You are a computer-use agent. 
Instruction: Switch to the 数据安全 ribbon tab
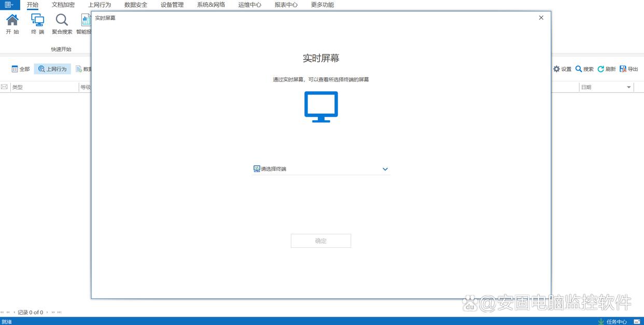coord(136,5)
